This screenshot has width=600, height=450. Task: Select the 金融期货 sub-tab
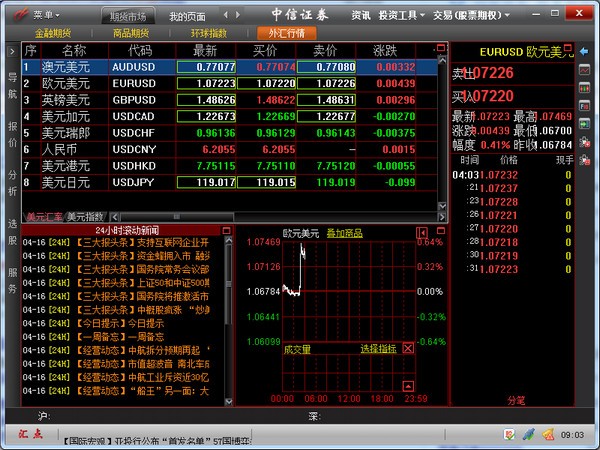point(53,33)
